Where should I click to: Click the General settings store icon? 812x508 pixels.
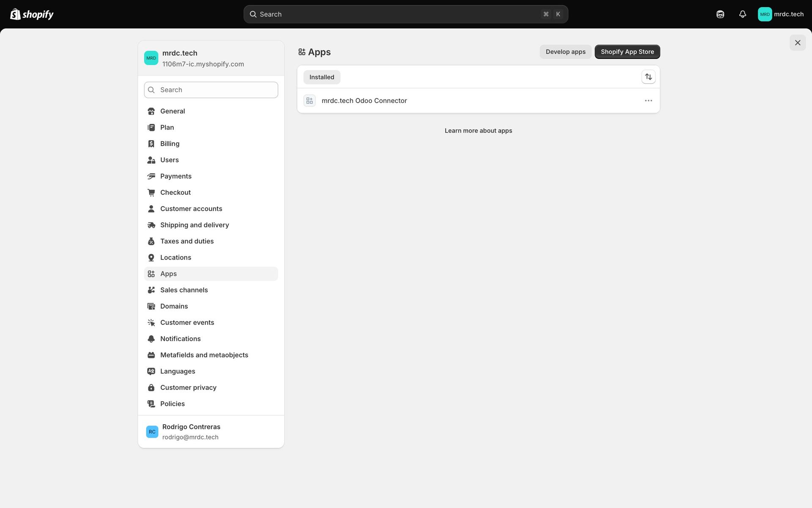(x=151, y=111)
